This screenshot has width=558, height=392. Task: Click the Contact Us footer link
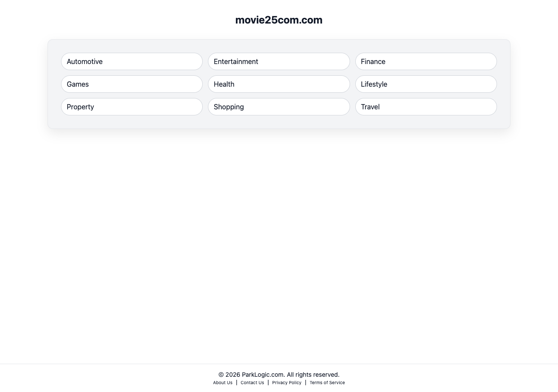coord(252,383)
